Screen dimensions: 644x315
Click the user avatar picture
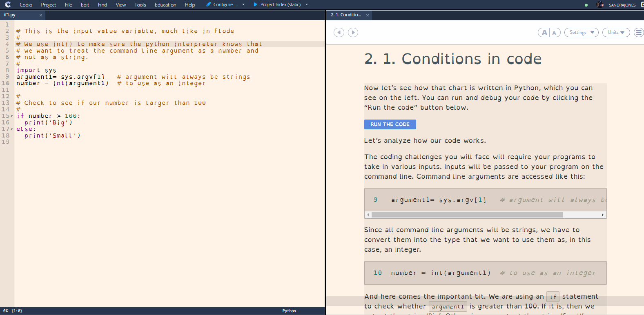click(600, 4)
